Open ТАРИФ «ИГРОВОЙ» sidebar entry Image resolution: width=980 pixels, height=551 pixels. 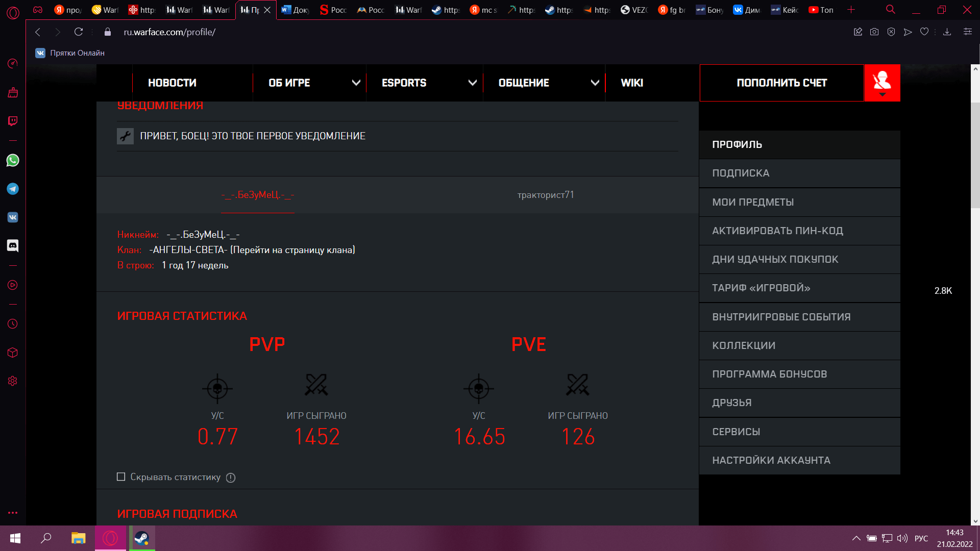coord(799,288)
